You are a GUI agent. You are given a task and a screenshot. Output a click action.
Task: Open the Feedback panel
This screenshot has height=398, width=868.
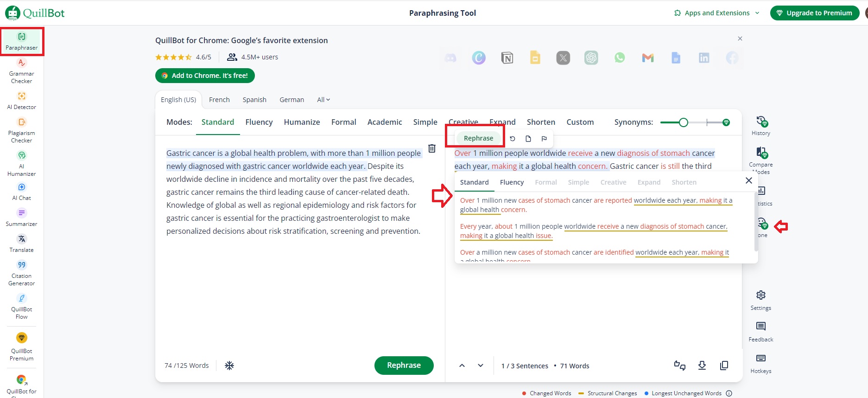(x=761, y=332)
